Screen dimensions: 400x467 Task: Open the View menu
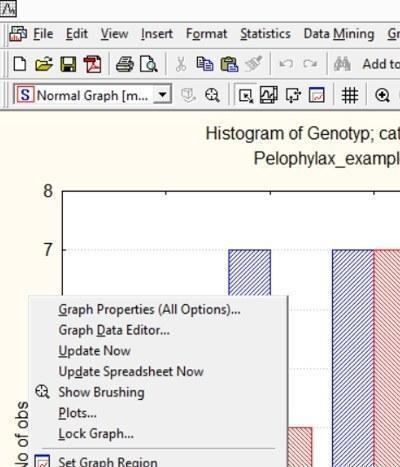tap(114, 34)
